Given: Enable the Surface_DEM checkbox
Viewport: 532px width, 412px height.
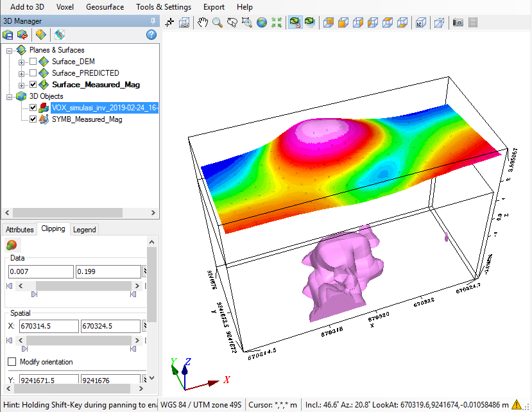Looking at the screenshot, I should [x=33, y=62].
